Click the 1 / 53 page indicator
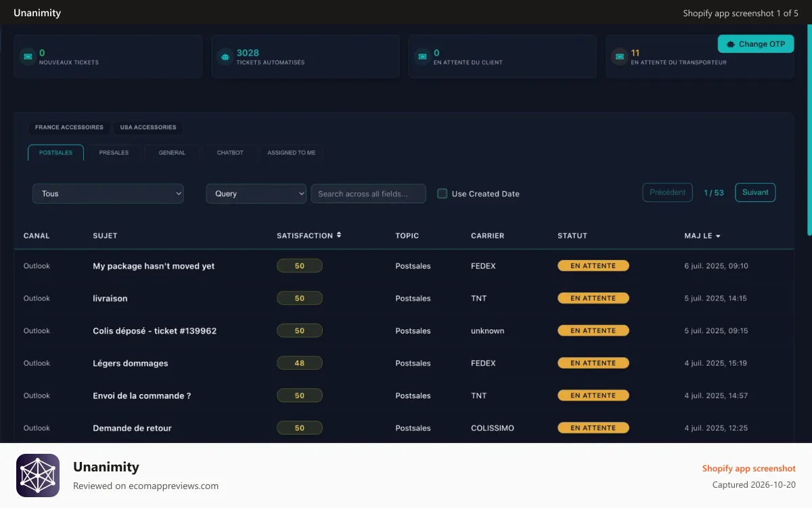The image size is (812, 508). (x=714, y=193)
